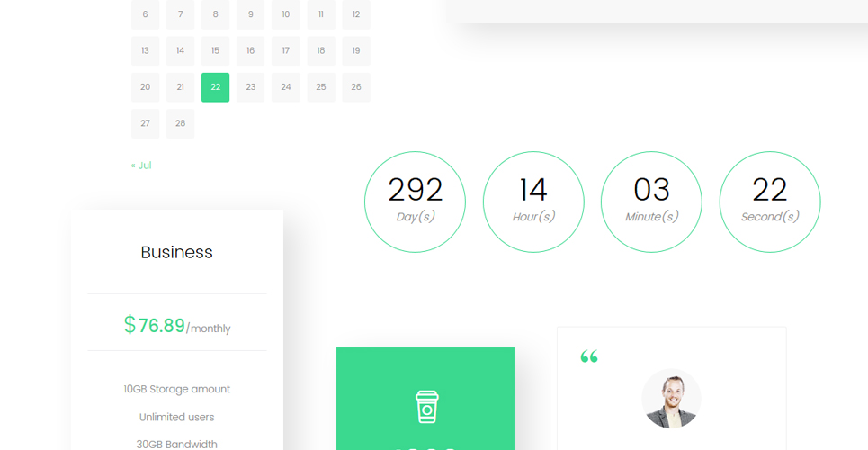Click the green quotation mark icon

[x=589, y=356]
